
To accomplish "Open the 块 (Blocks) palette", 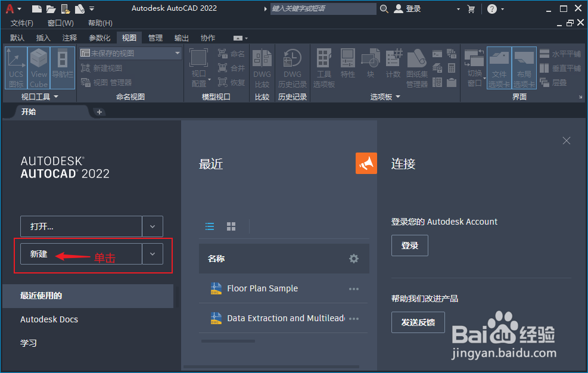I will [371, 64].
